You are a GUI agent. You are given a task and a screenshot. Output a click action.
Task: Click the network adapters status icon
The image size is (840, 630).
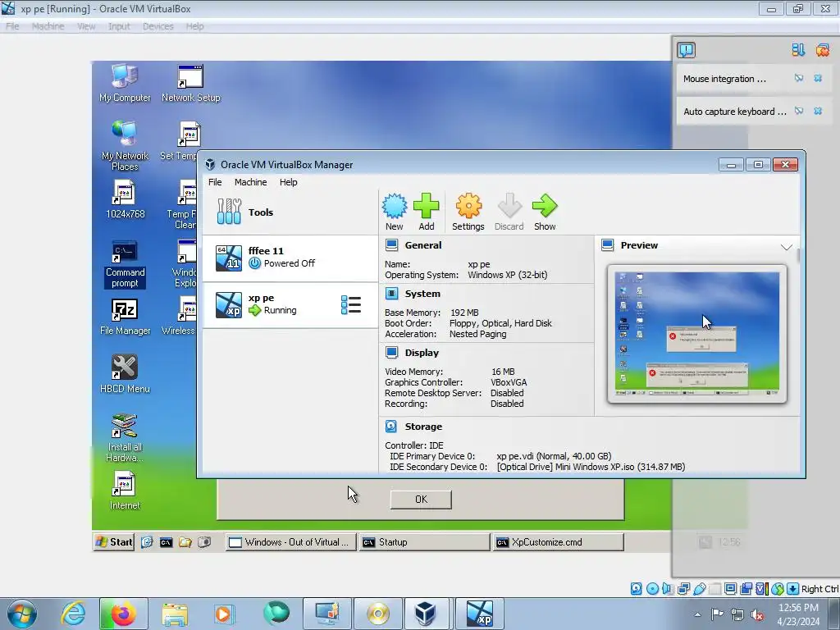pos(683,589)
